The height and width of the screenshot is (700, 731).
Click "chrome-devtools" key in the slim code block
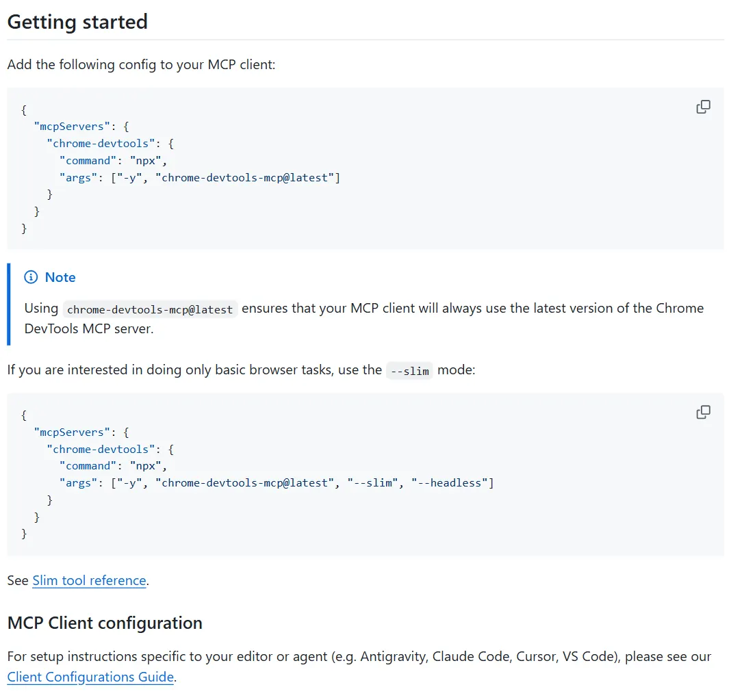click(x=100, y=450)
